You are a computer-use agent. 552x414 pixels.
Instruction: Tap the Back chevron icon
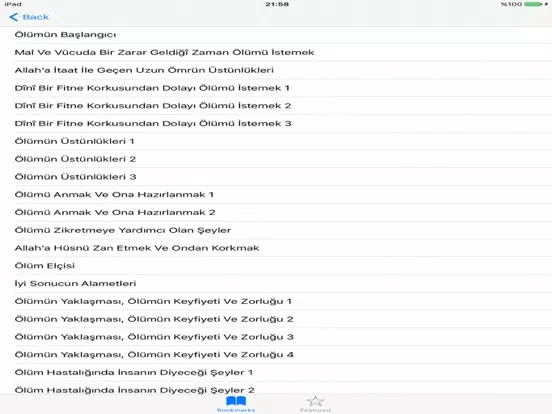[13, 17]
